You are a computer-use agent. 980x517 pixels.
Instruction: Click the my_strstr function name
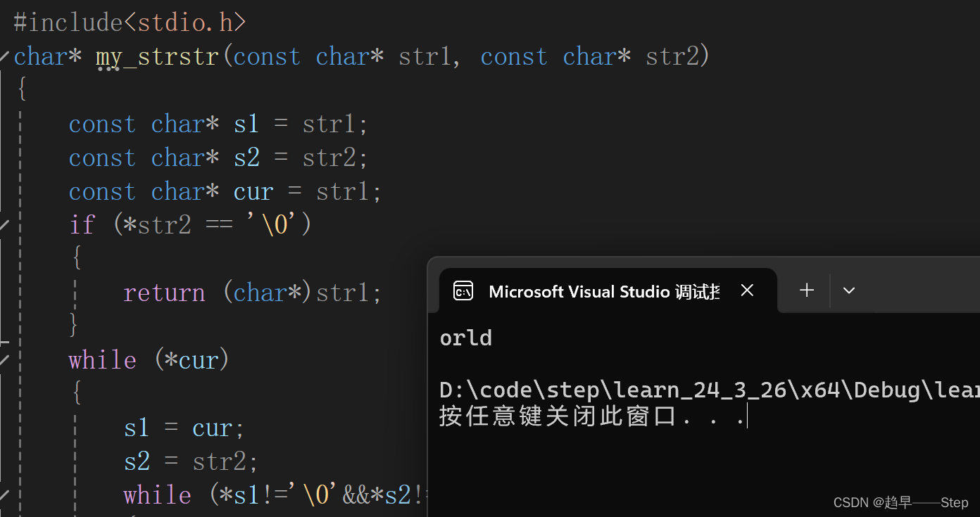(x=157, y=57)
